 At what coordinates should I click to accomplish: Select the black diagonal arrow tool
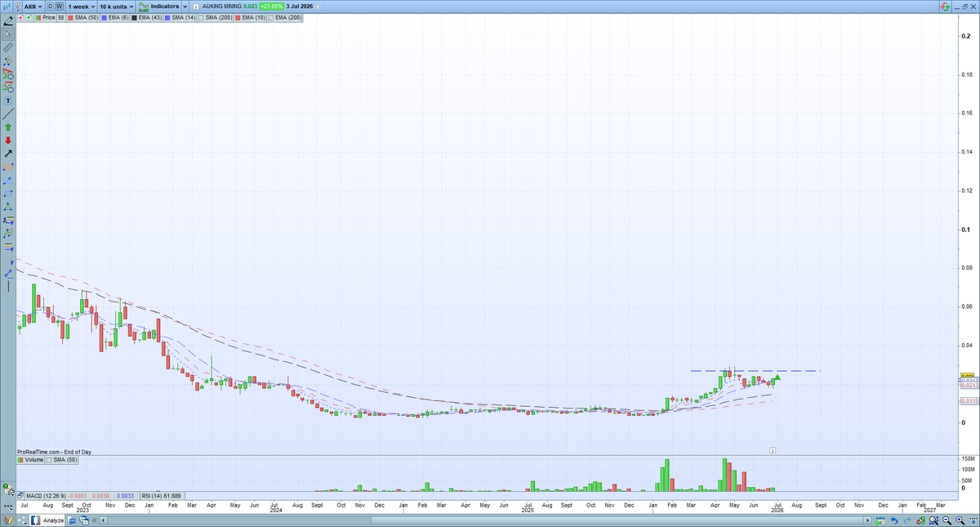click(x=8, y=154)
